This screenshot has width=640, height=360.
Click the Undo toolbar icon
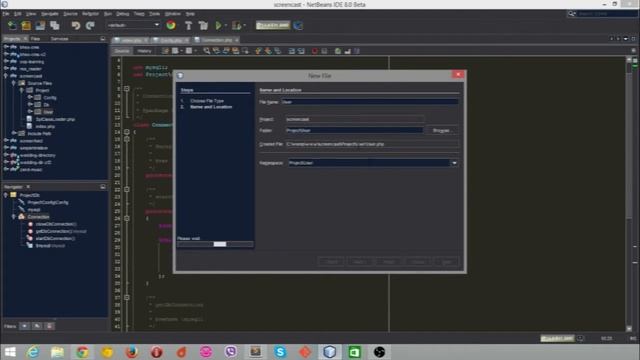click(76, 25)
